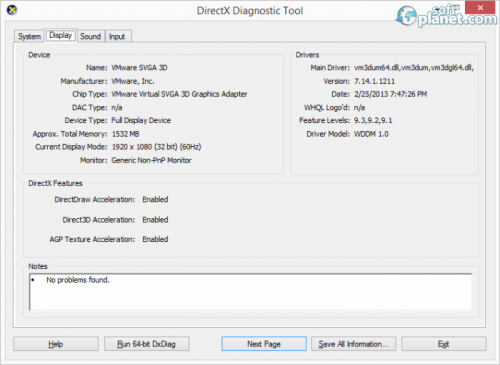Run 64-bit DxDiag
Viewport: 500px width, 365px height.
(146, 344)
